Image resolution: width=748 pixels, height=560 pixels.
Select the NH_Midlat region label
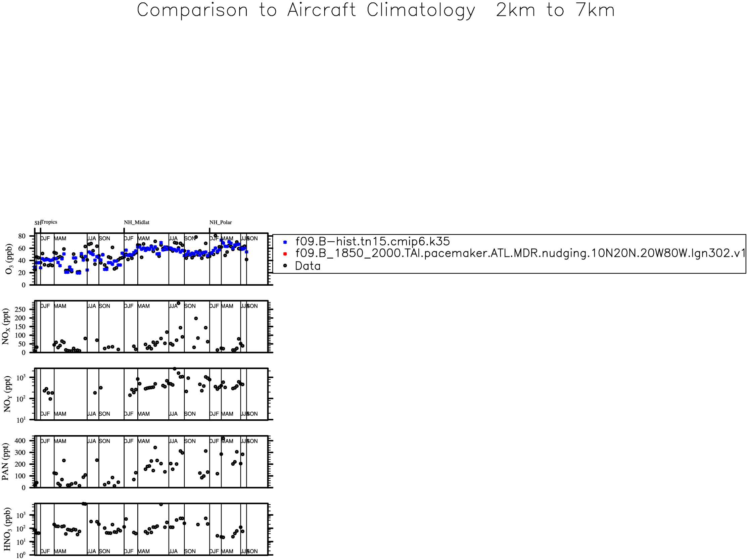tap(136, 223)
